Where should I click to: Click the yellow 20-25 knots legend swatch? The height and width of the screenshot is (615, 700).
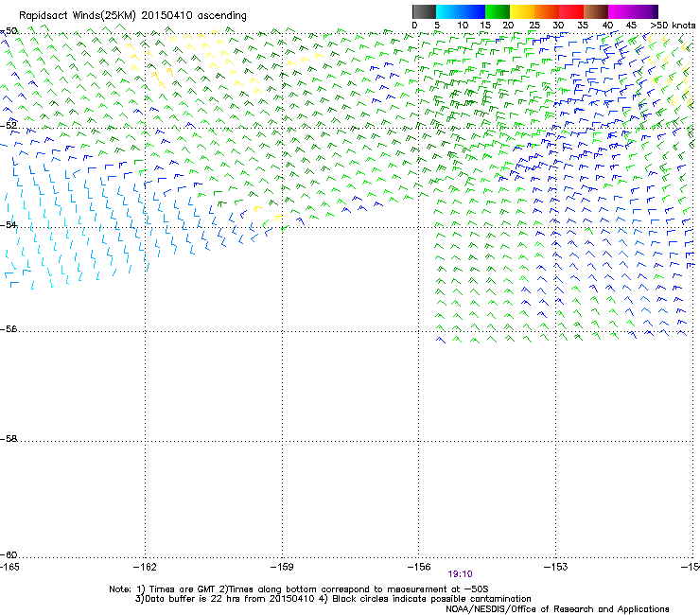[x=522, y=11]
